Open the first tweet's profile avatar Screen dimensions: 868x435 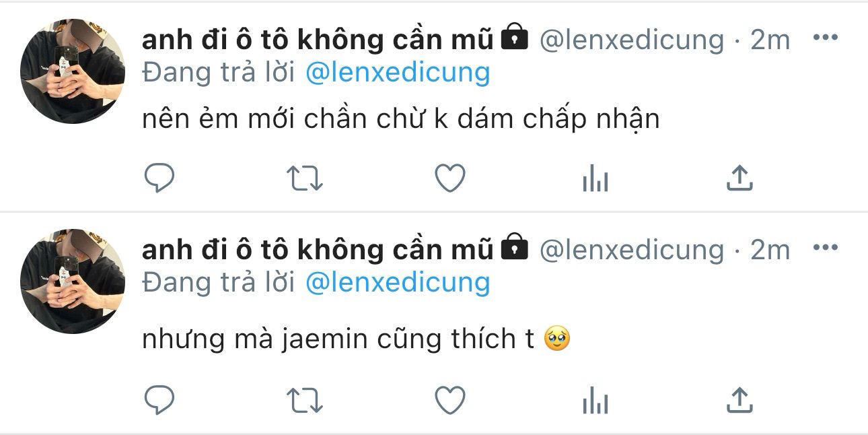click(73, 71)
